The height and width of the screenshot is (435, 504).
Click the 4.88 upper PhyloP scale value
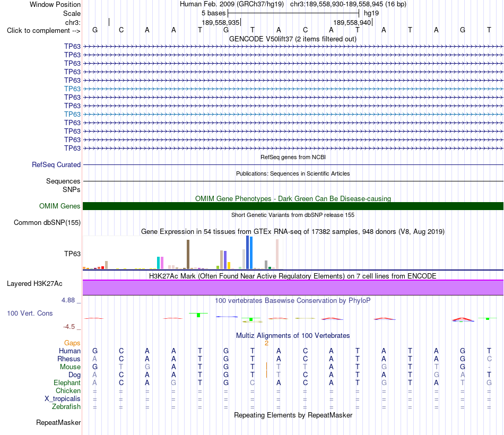pos(68,300)
